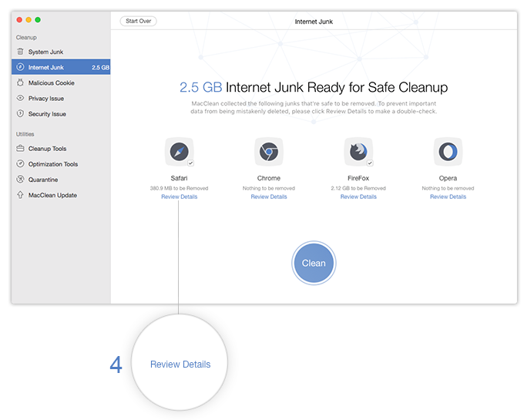Select the Opera browser icon

[x=447, y=152]
